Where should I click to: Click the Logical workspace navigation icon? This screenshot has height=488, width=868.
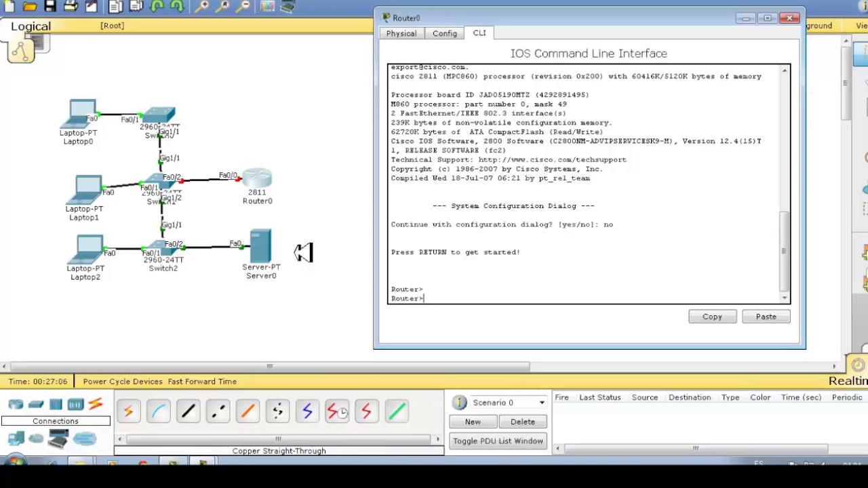(21, 52)
